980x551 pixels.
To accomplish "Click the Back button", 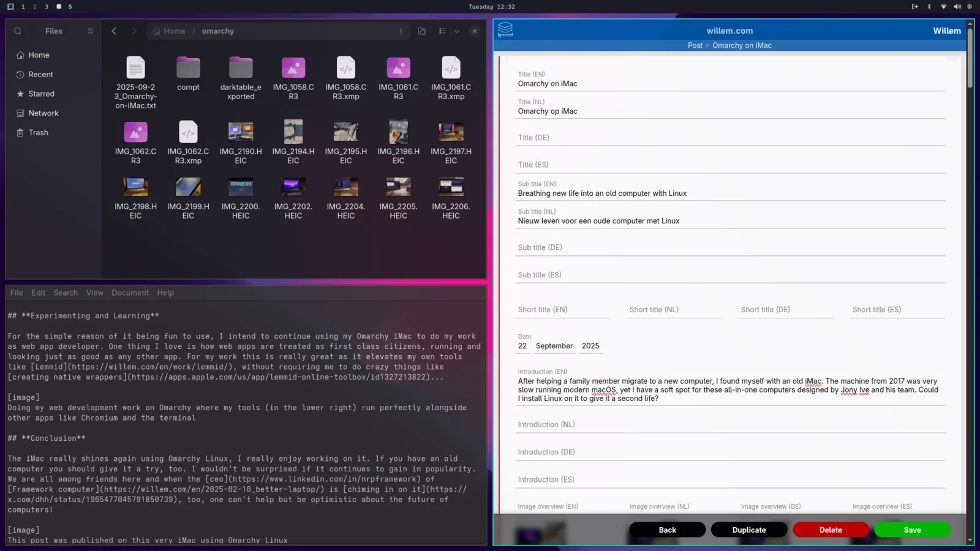I will pyautogui.click(x=667, y=530).
